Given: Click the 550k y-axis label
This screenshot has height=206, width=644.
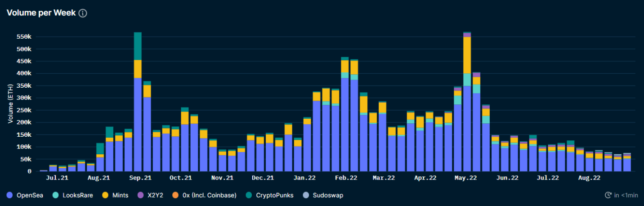Looking at the screenshot, I should [23, 37].
